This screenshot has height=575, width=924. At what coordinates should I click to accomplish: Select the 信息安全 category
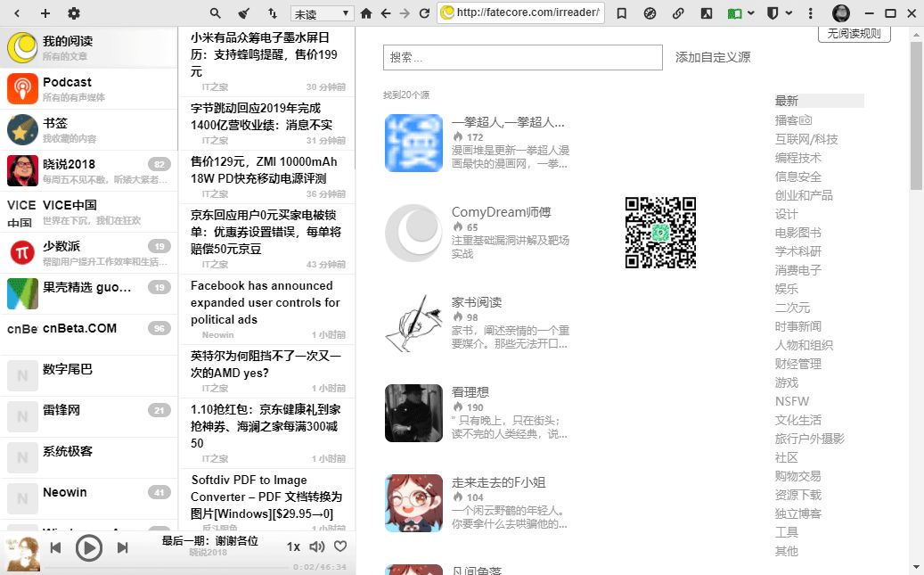pos(797,177)
